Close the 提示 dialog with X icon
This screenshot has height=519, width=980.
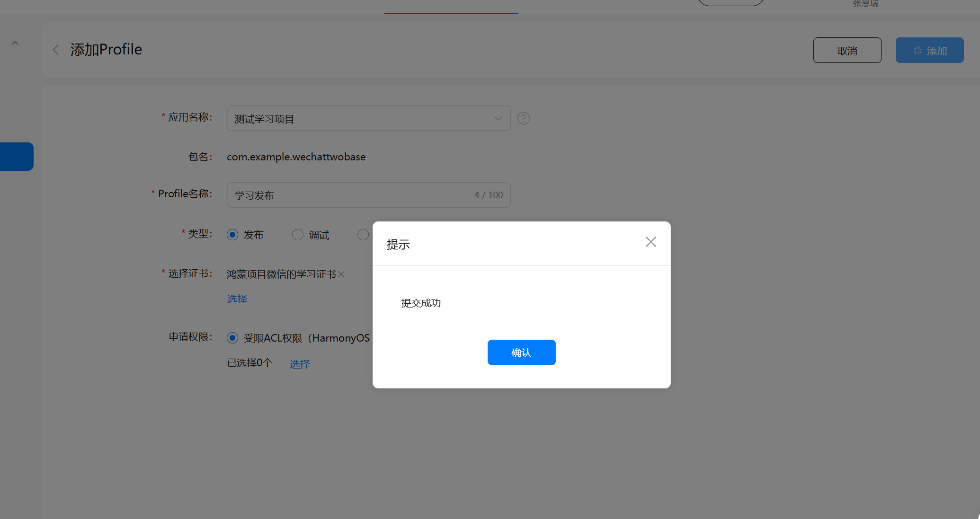(650, 242)
